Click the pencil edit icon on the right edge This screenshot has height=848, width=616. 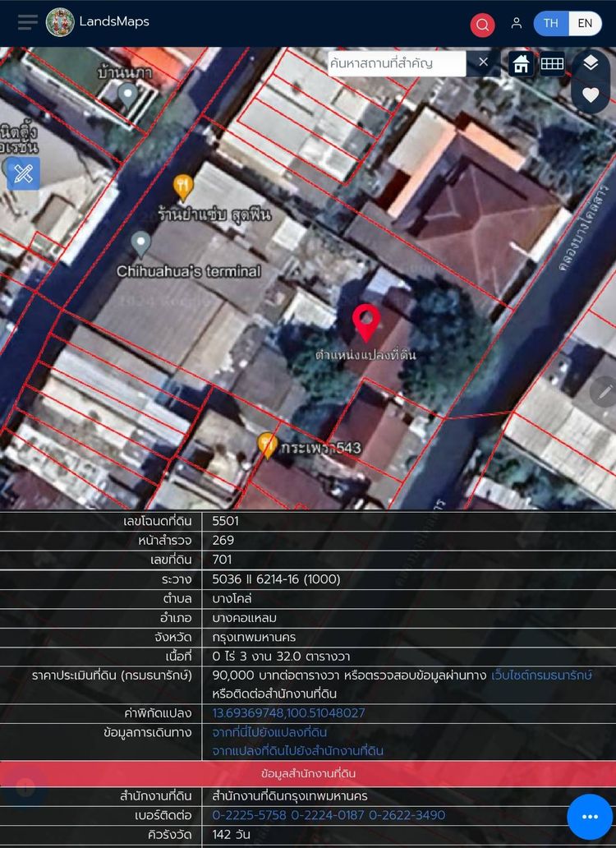coord(605,392)
